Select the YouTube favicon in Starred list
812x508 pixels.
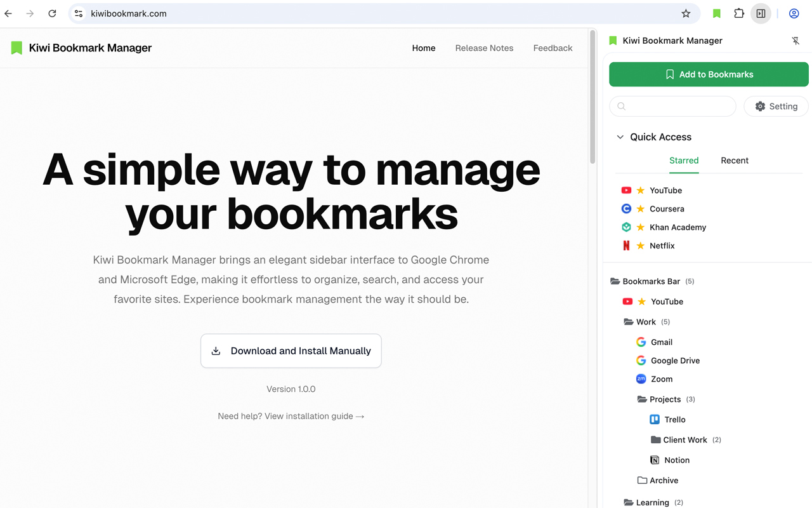(627, 190)
